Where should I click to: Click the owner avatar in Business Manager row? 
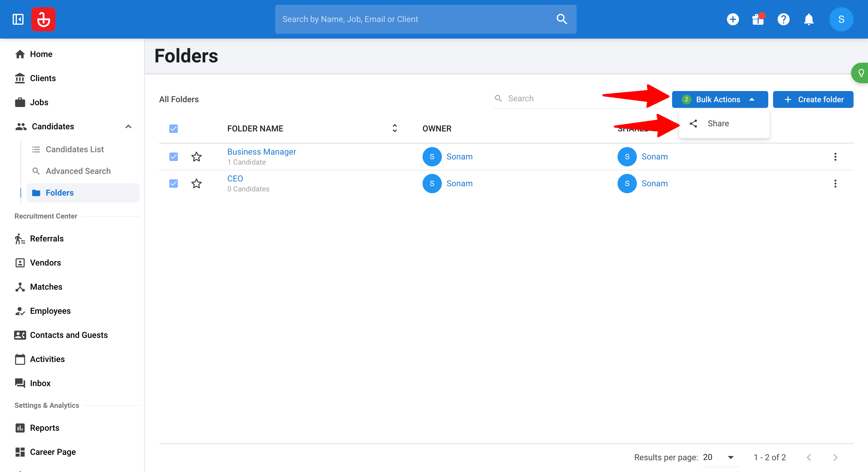(432, 157)
